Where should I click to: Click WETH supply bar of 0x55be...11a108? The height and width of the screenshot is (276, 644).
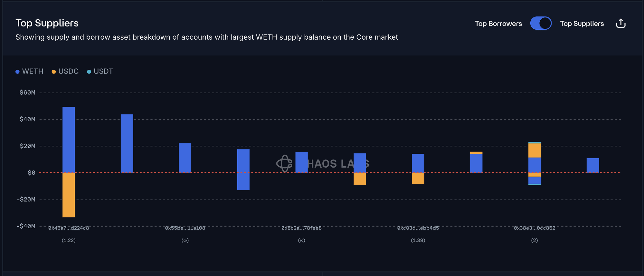tap(185, 158)
